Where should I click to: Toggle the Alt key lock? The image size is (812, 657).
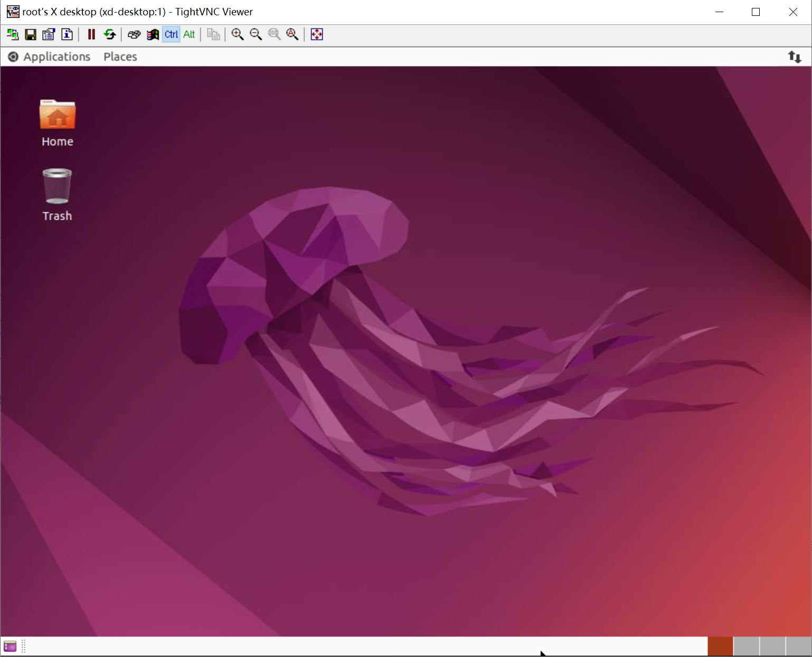tap(189, 34)
